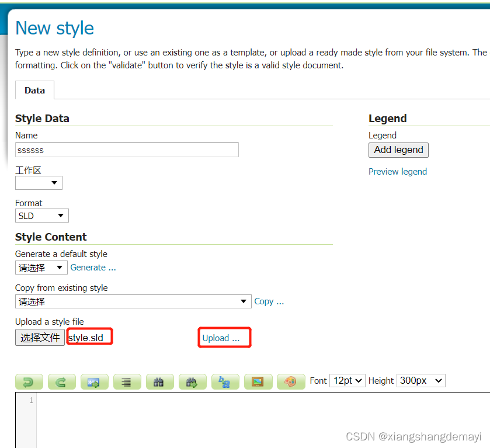
Task: Click the Upload a style file label
Action: tap(50, 322)
